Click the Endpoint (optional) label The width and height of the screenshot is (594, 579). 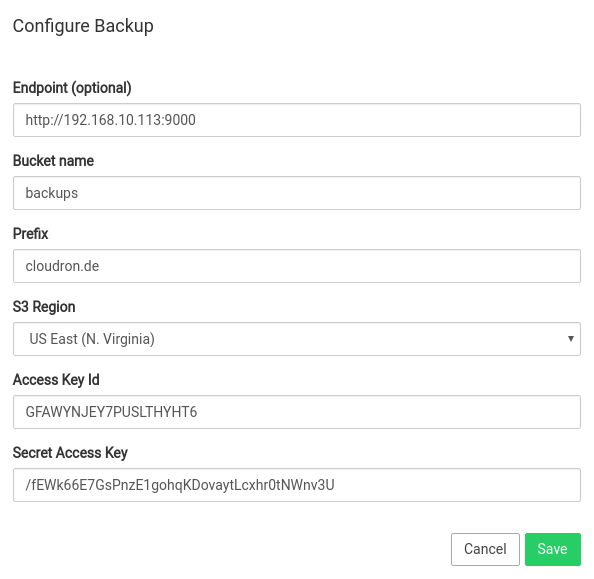(x=72, y=88)
